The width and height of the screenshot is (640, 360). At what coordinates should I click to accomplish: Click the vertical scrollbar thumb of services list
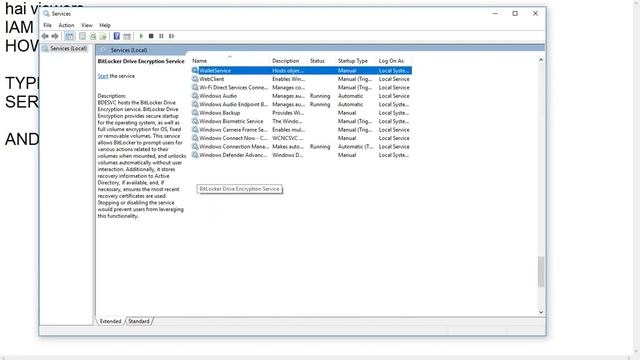541,271
